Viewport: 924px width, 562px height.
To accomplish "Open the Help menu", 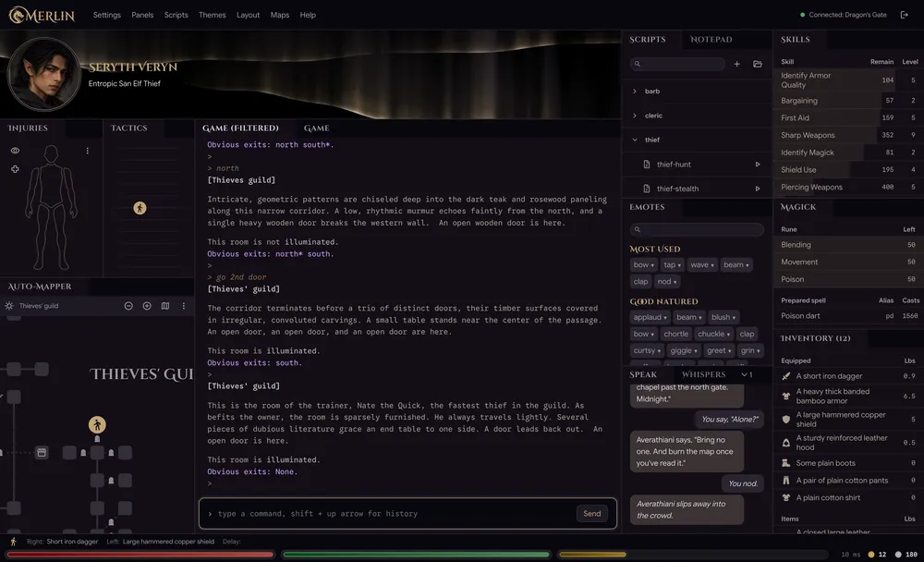I will point(308,15).
